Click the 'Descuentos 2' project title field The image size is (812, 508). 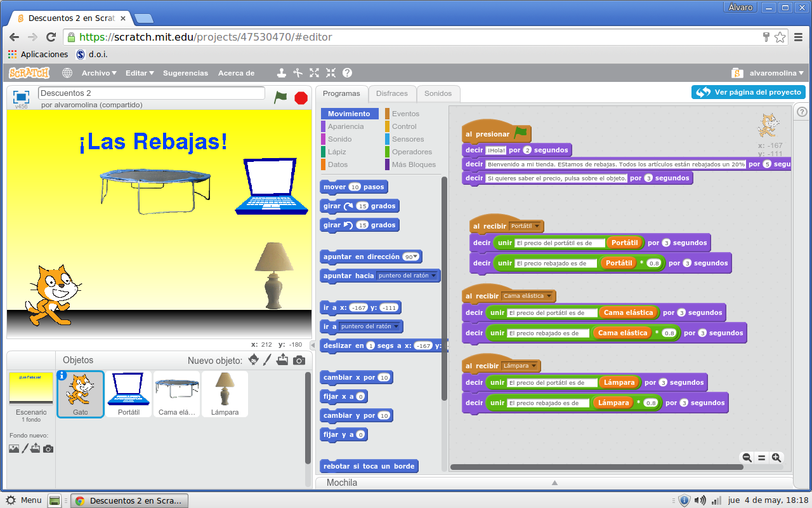[152, 93]
